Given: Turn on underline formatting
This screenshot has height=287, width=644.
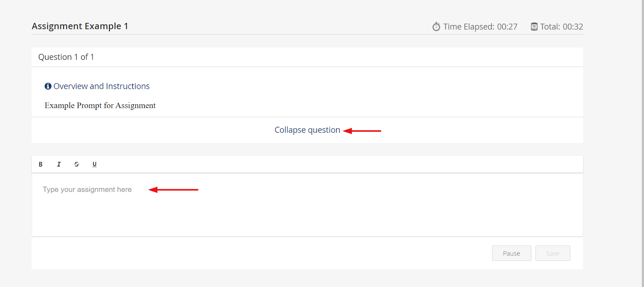Looking at the screenshot, I should point(95,164).
